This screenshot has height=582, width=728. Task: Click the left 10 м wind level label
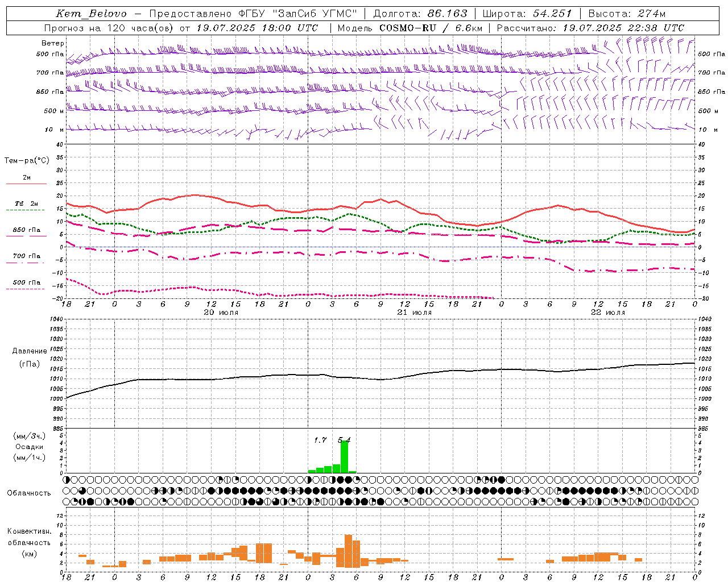[x=55, y=130]
